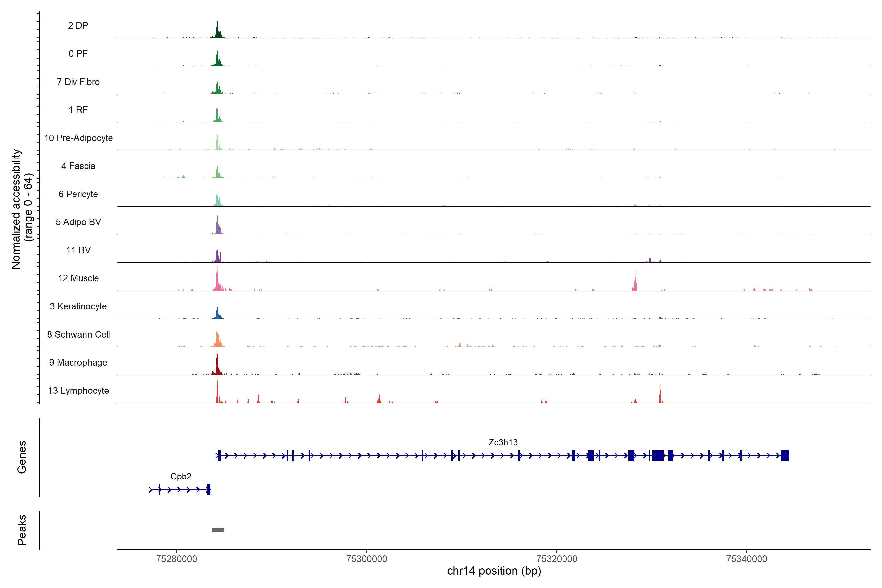Click the 75280000 axis tick label
The image size is (882, 588).
[176, 559]
